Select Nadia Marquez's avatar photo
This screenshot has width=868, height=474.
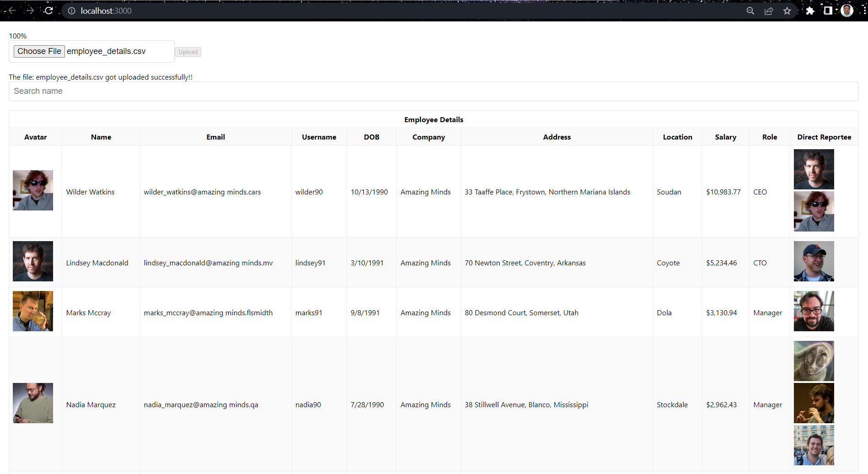pyautogui.click(x=33, y=403)
